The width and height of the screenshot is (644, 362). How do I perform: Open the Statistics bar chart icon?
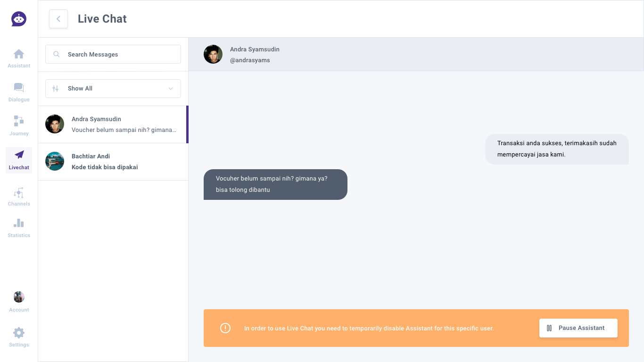(x=19, y=223)
